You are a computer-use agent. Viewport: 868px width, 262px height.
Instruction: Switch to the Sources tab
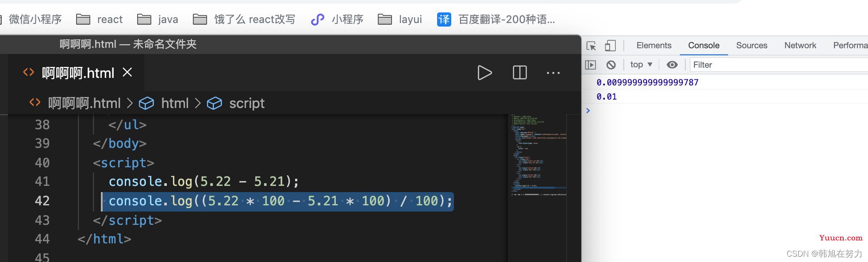(x=752, y=46)
